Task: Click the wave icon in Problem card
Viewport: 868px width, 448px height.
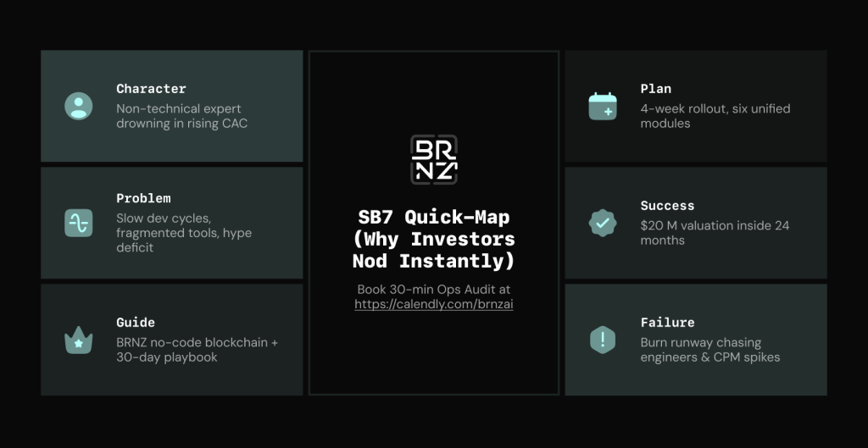Action: point(79,223)
